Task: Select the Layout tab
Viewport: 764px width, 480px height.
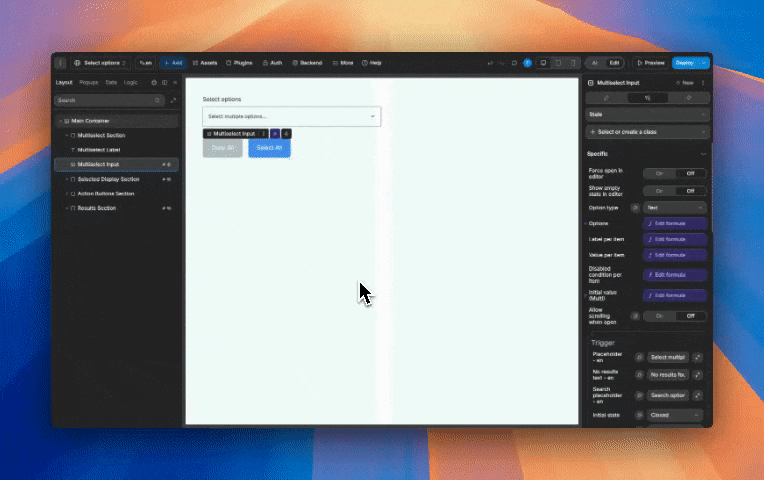Action: point(64,82)
